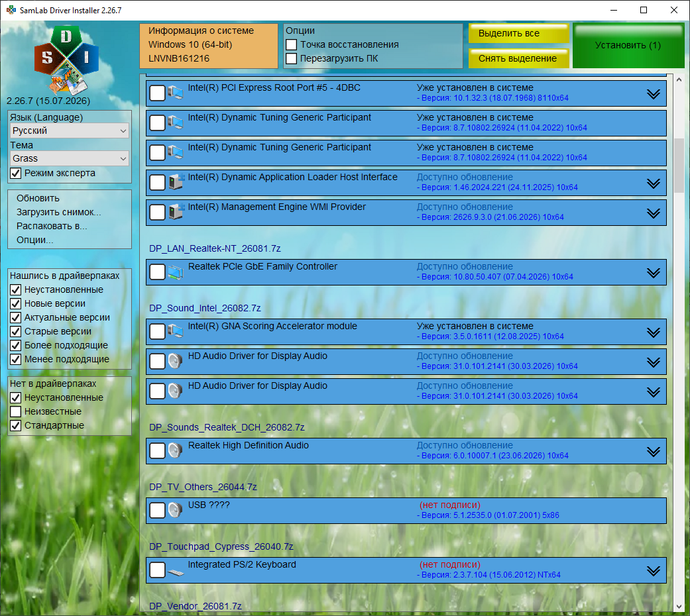Select Integrated PS/2 Keyboard driver checkbox
Image resolution: width=690 pixels, height=616 pixels.
click(x=157, y=570)
